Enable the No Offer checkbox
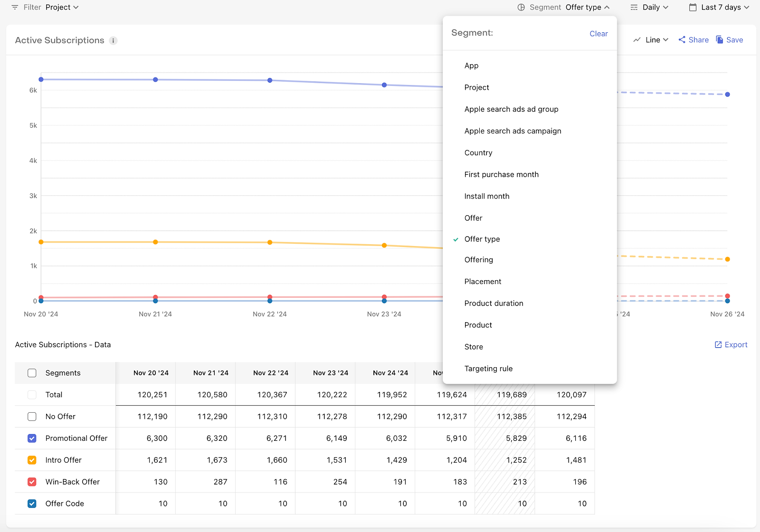The image size is (760, 532). (32, 417)
